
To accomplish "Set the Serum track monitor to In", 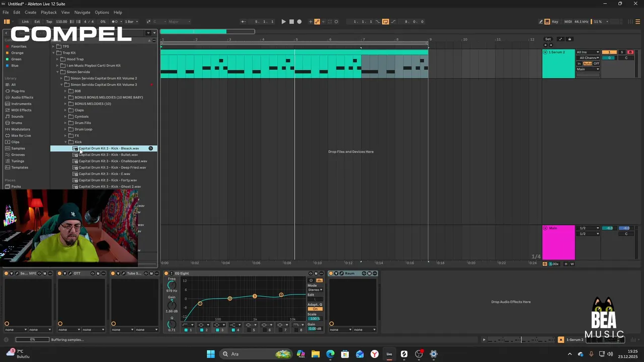I will point(579,64).
